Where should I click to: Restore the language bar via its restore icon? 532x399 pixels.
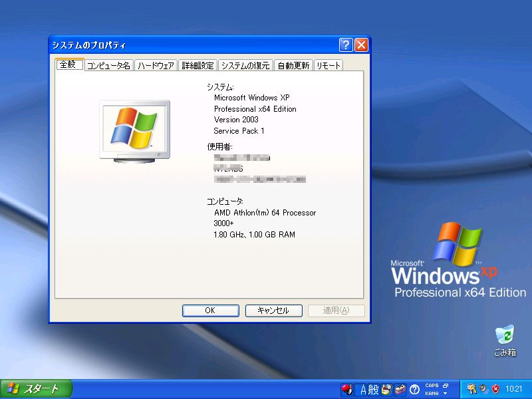coord(446,386)
